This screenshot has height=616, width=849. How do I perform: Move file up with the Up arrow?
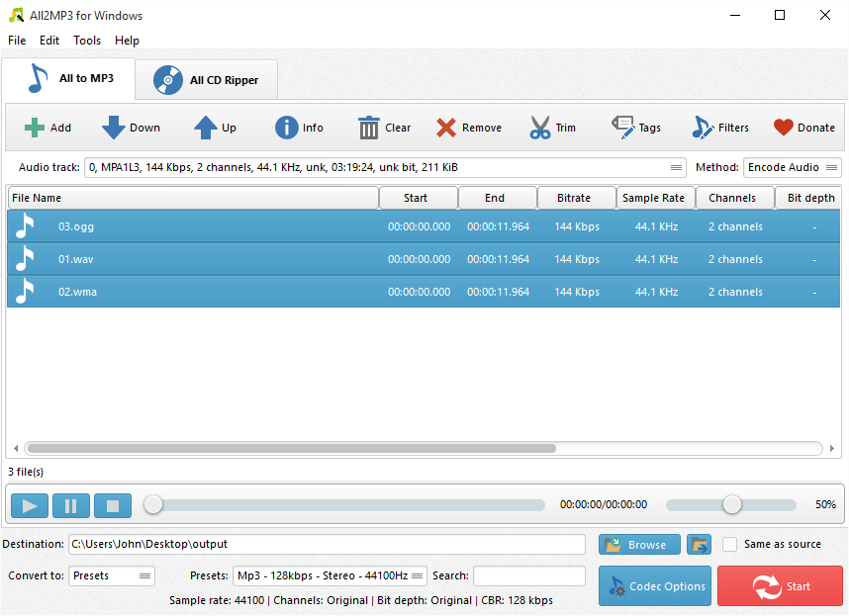tap(206, 128)
